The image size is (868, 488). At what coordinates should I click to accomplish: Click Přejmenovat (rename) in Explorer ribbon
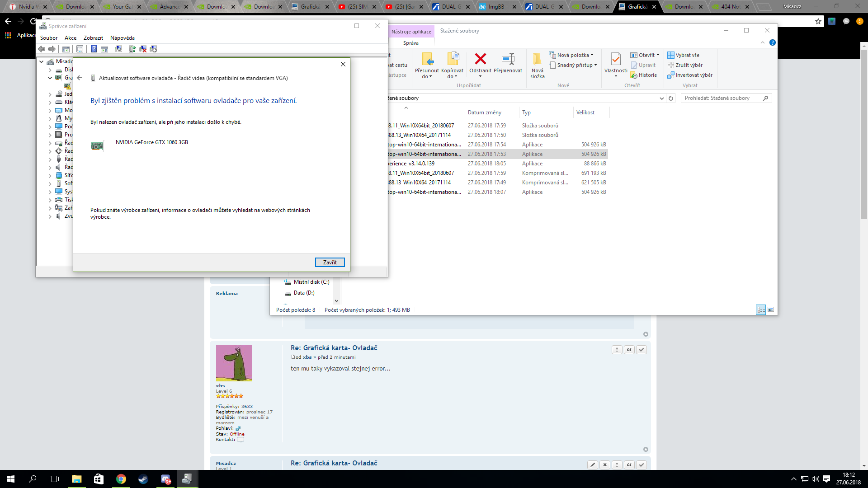coord(508,63)
